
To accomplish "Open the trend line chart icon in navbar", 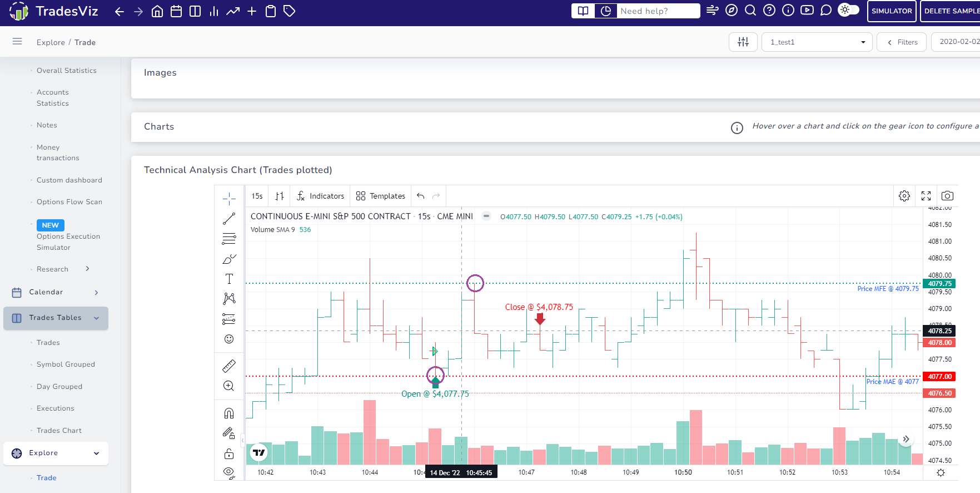I will pos(233,11).
